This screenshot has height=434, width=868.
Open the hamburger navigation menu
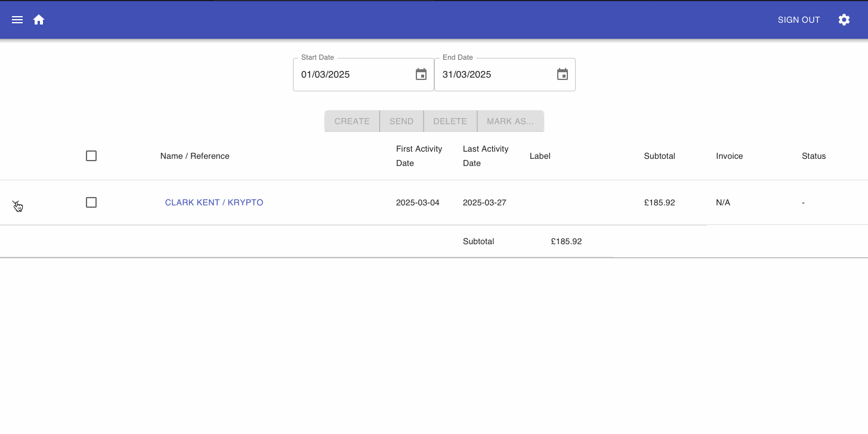17,19
